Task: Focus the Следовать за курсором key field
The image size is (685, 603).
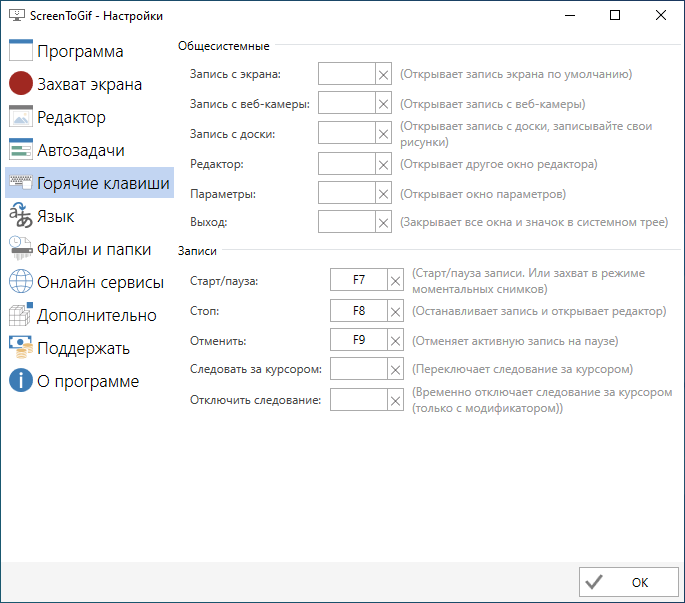Action: pyautogui.click(x=359, y=369)
